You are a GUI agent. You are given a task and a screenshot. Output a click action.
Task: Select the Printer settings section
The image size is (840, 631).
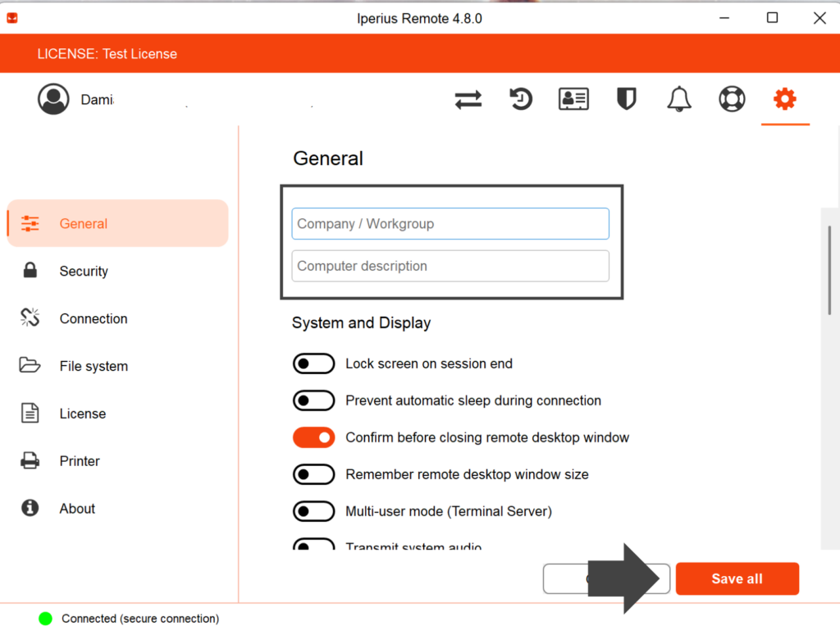click(x=118, y=461)
